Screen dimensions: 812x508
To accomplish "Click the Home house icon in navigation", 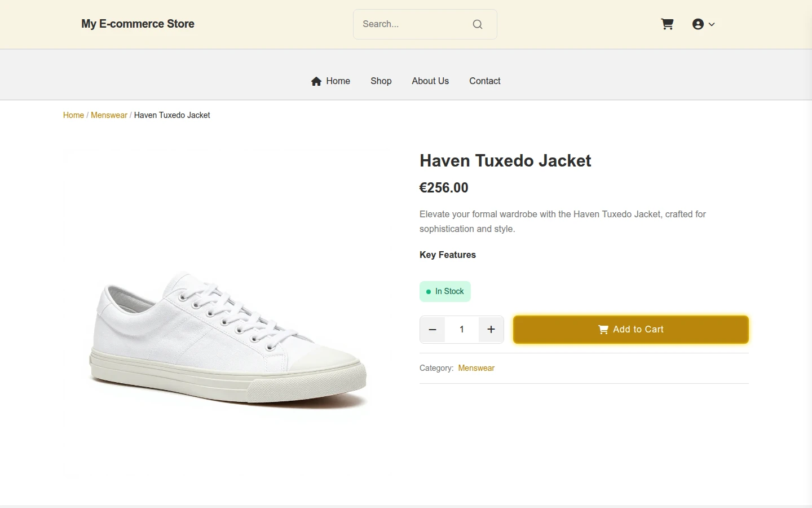I will coord(316,81).
